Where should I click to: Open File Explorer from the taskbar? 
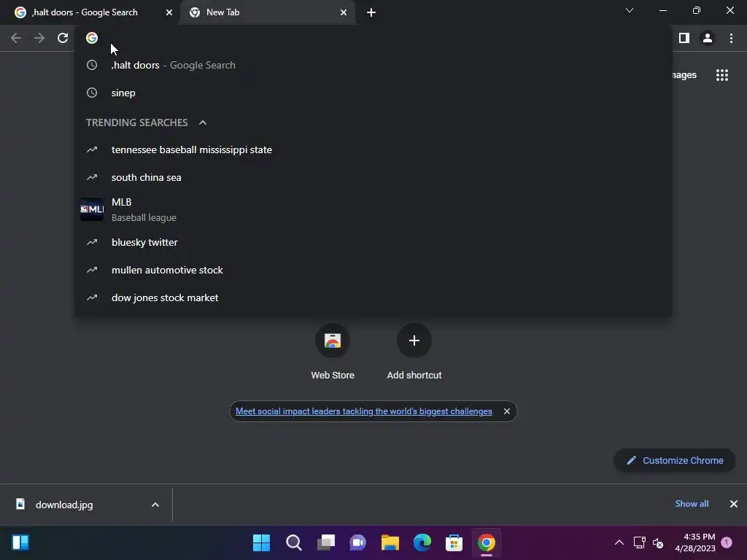(390, 542)
